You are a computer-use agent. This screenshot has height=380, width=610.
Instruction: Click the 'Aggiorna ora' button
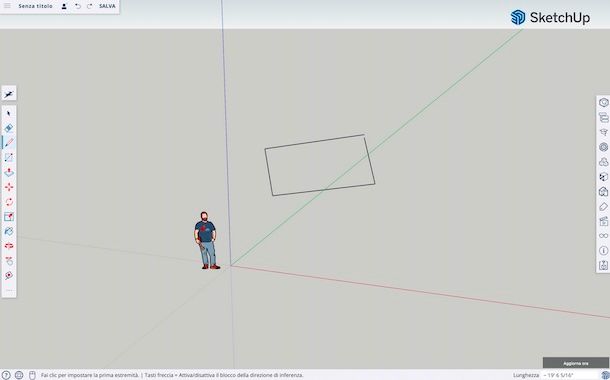pyautogui.click(x=576, y=363)
